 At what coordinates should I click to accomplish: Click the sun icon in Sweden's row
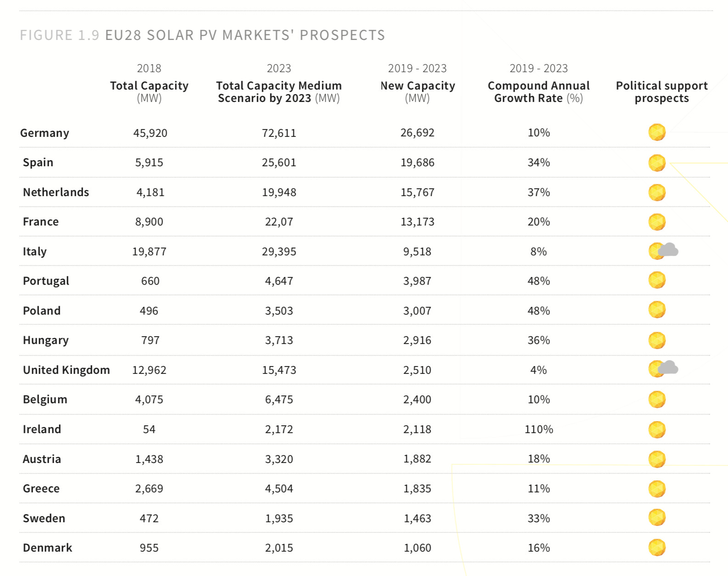[x=657, y=518]
